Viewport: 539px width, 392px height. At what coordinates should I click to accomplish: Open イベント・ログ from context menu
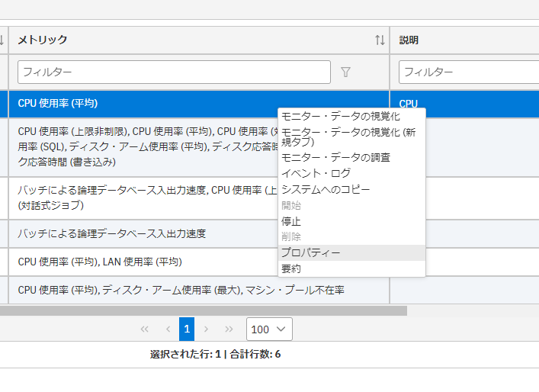(351, 173)
